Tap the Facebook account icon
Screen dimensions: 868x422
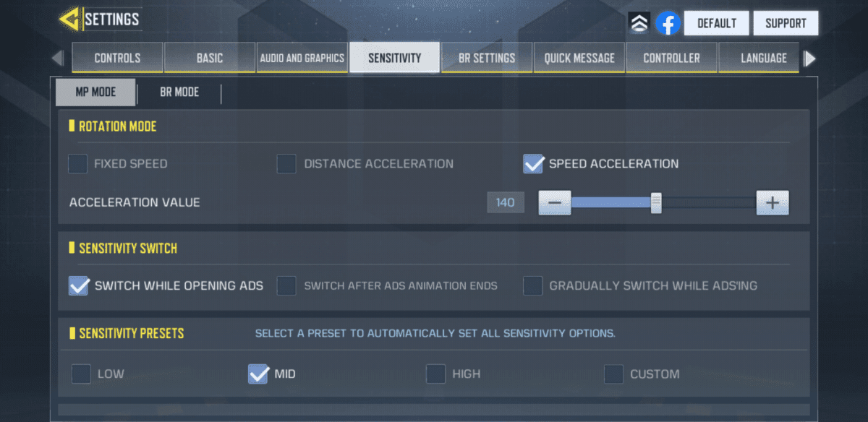tap(668, 24)
